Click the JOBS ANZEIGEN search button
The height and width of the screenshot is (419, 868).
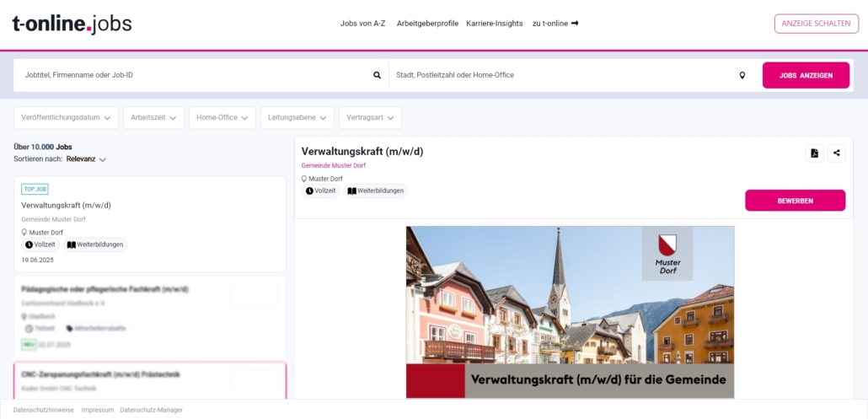pyautogui.click(x=806, y=75)
